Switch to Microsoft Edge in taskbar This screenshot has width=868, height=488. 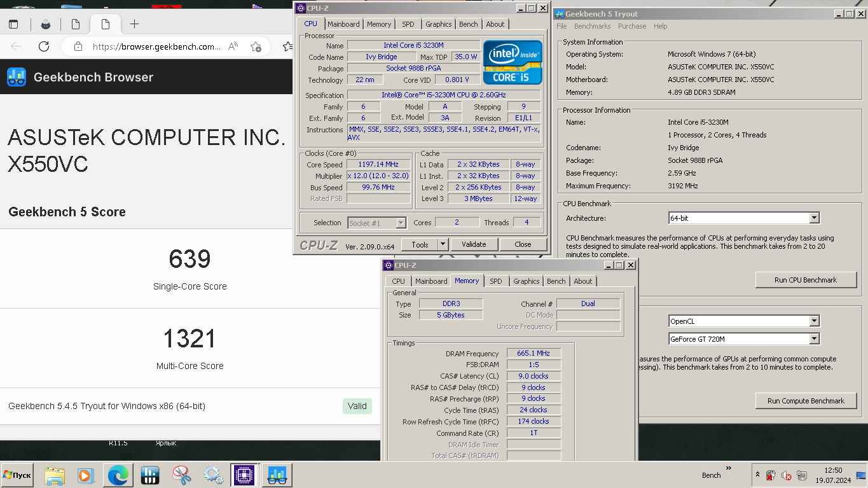(118, 475)
